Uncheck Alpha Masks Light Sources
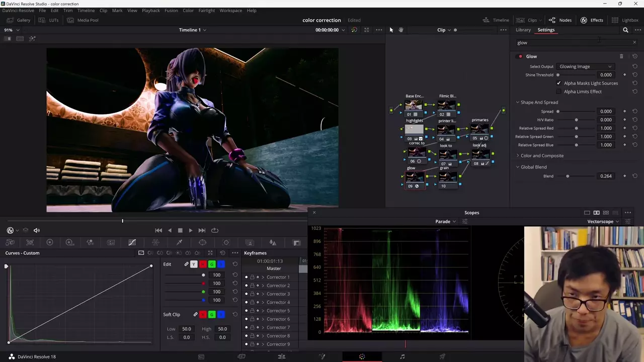The image size is (644, 362). [x=558, y=83]
